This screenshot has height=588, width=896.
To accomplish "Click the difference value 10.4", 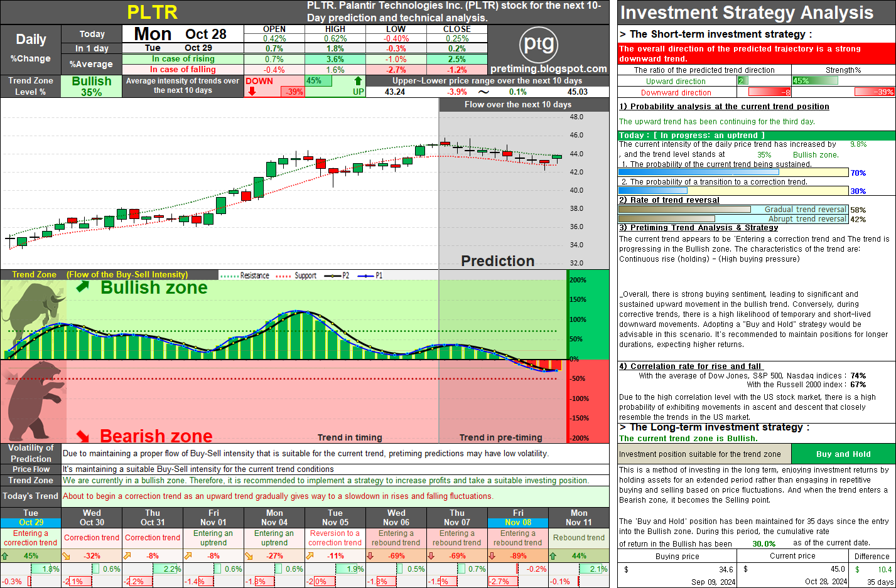I will 885,569.
